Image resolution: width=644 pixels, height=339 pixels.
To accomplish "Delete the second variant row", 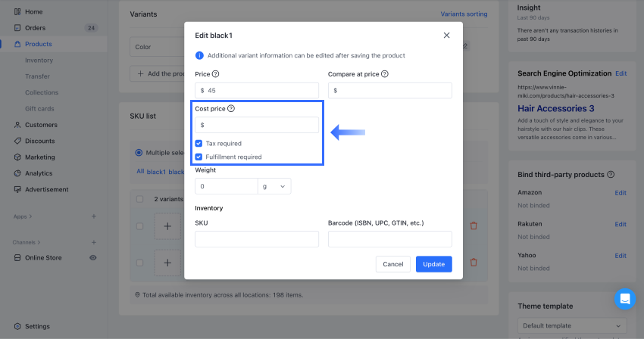I will point(474,263).
